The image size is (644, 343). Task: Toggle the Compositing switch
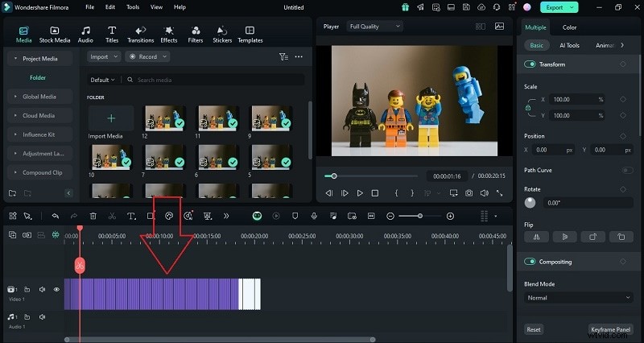[x=530, y=262]
